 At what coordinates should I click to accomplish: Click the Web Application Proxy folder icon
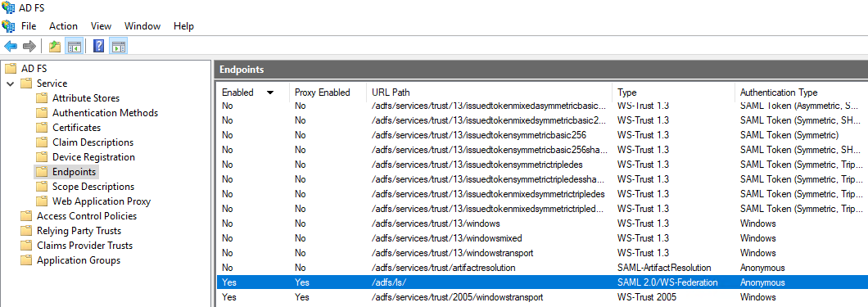pyautogui.click(x=42, y=201)
